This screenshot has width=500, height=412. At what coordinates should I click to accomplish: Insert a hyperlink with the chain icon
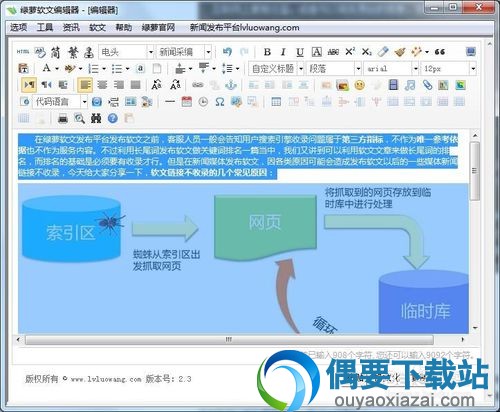coord(198,85)
